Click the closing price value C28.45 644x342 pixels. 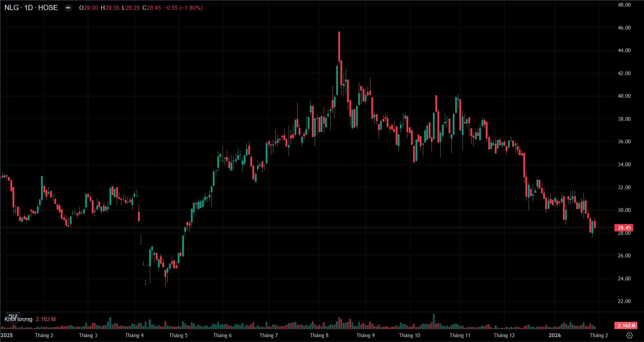tap(152, 8)
